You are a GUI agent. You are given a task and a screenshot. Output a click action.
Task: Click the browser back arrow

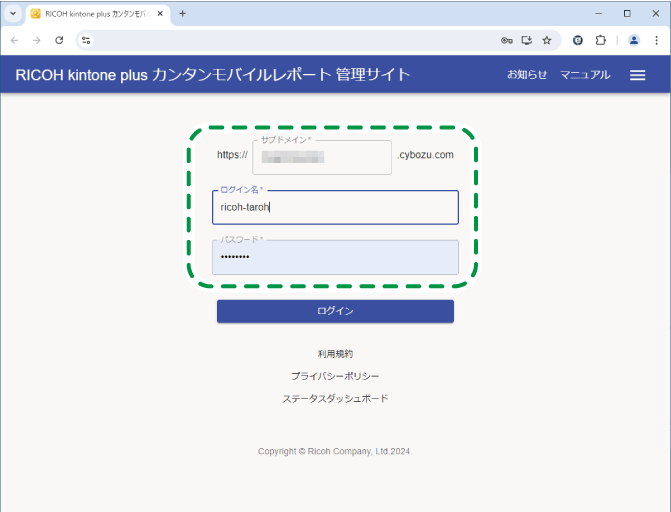click(x=15, y=40)
